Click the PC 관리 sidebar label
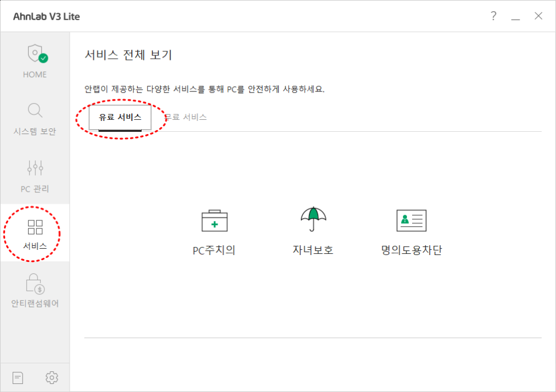This screenshot has width=556, height=392. tap(35, 189)
